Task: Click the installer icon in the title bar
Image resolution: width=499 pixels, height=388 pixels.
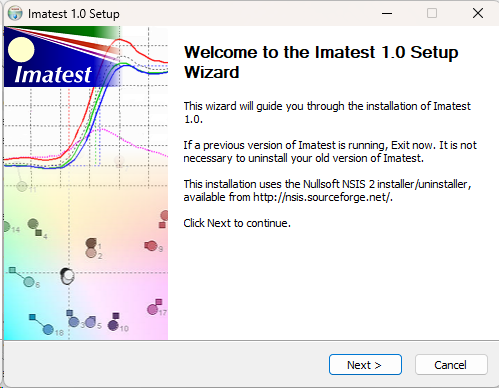Action: click(x=15, y=14)
